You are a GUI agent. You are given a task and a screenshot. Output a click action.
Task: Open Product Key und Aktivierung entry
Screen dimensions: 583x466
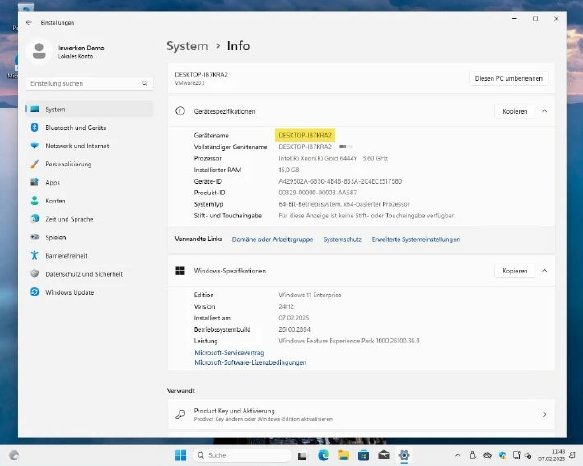tap(361, 414)
